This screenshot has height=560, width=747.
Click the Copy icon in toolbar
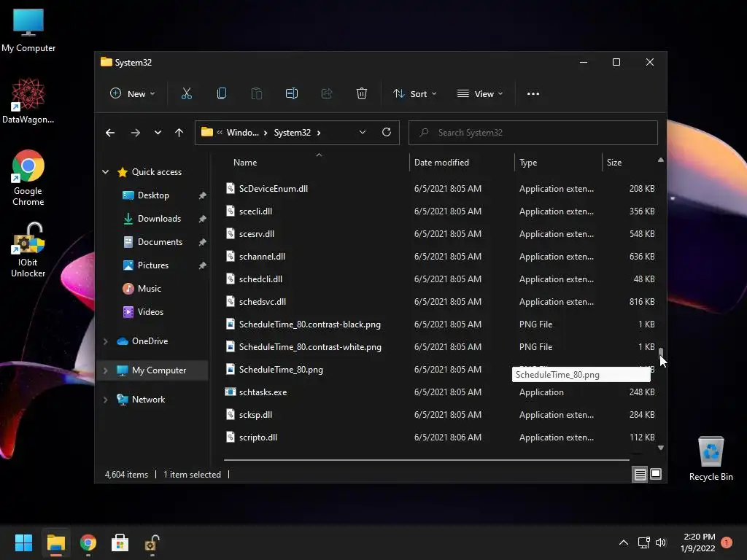click(x=222, y=93)
